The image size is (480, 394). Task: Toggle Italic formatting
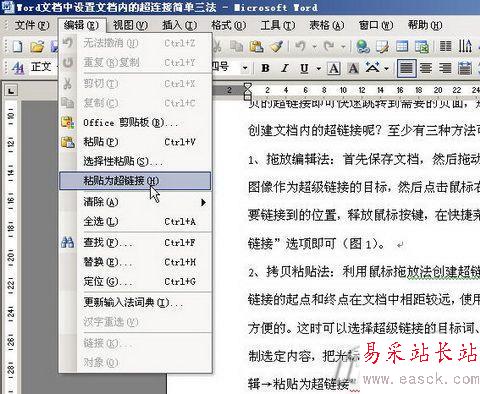pos(284,68)
